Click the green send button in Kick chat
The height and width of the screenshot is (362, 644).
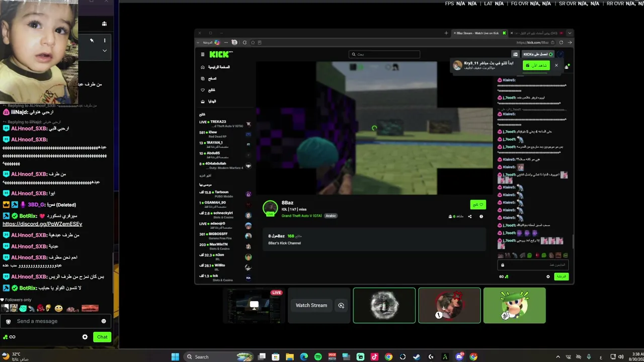point(561,277)
